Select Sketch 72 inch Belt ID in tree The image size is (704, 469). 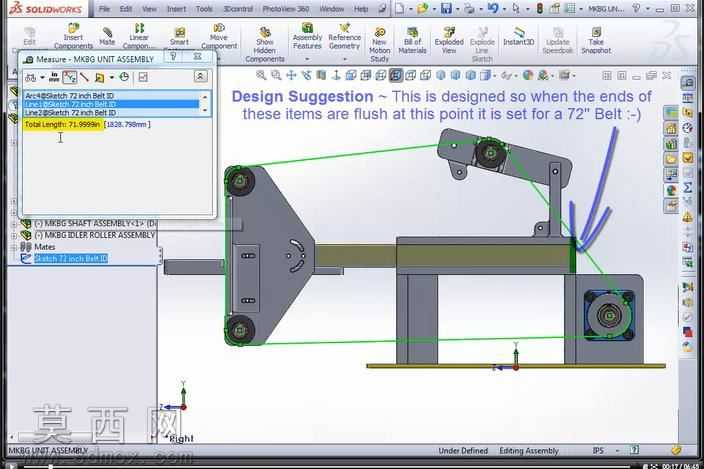point(71,259)
